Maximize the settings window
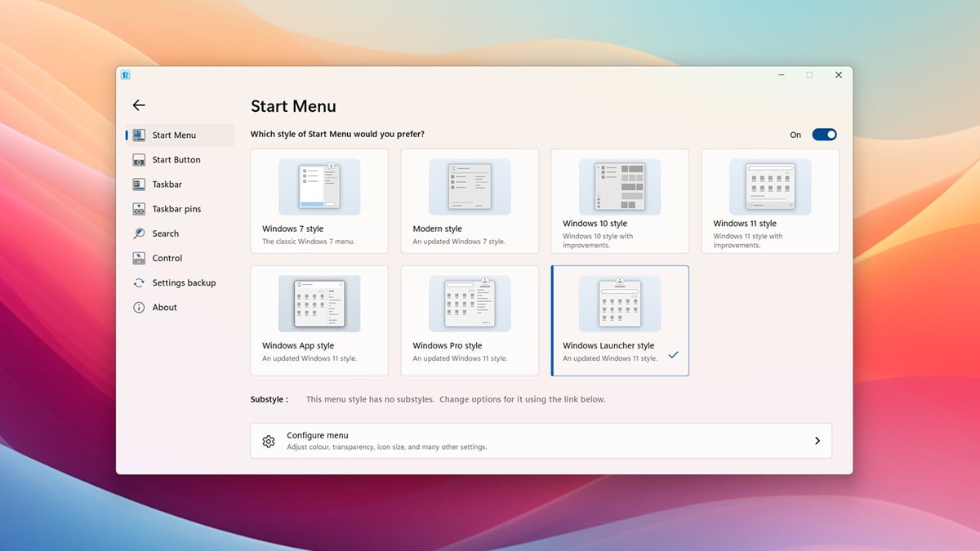Screen dimensions: 980x551 (x=809, y=75)
